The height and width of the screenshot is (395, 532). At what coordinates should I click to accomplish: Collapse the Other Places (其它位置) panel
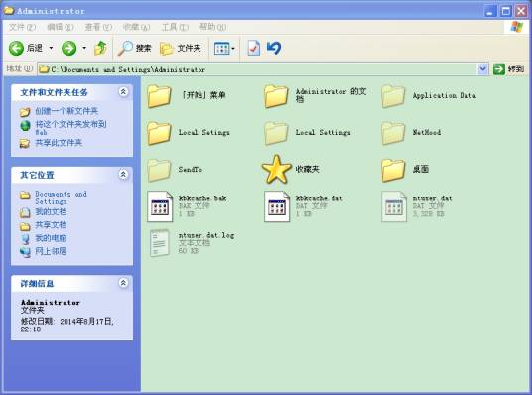[x=123, y=175]
